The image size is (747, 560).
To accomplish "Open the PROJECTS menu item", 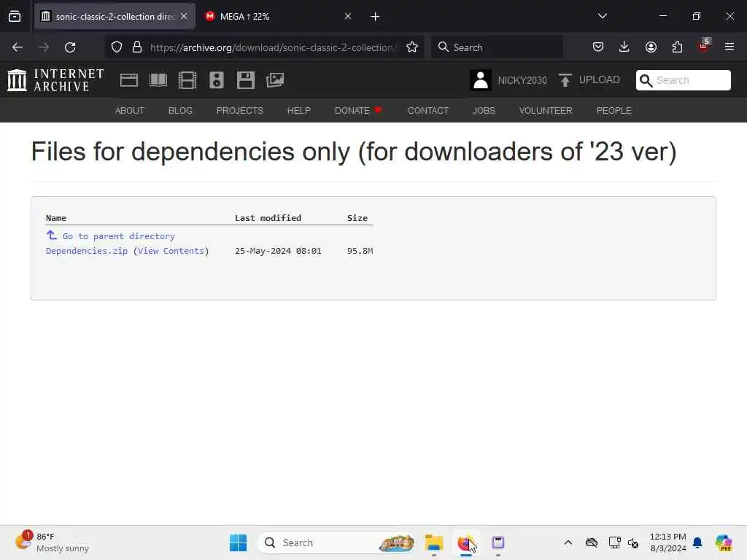I will (239, 111).
